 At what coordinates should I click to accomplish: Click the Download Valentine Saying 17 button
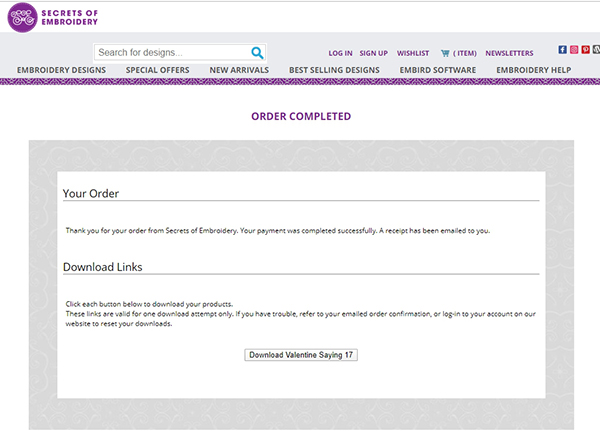tap(301, 355)
